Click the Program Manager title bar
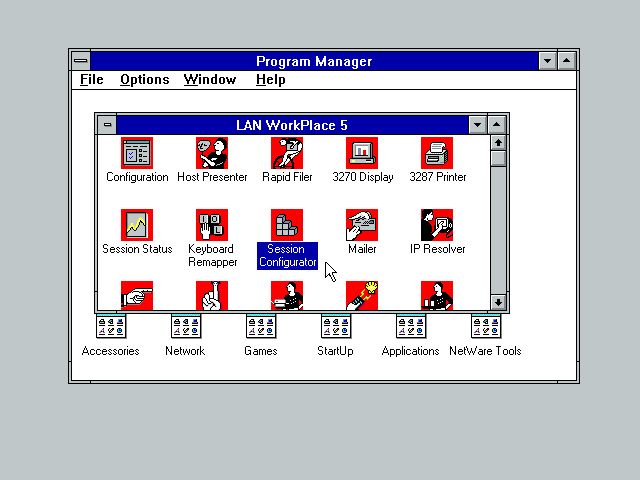The width and height of the screenshot is (640, 480). (x=314, y=61)
